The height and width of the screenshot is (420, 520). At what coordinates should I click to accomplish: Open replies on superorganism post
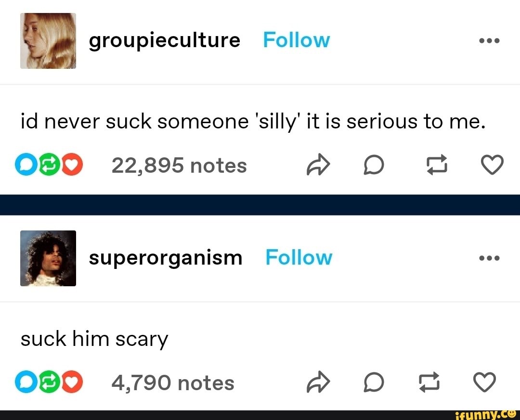374,382
